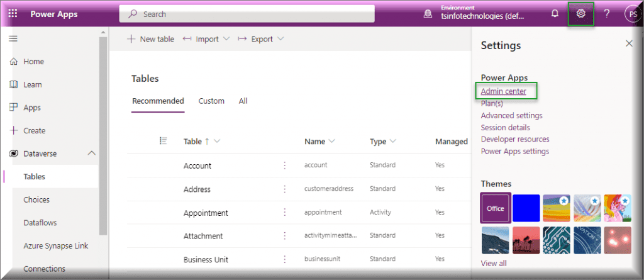This screenshot has height=280, width=644.
Task: Switch to the Recommended tab
Action: 158,101
